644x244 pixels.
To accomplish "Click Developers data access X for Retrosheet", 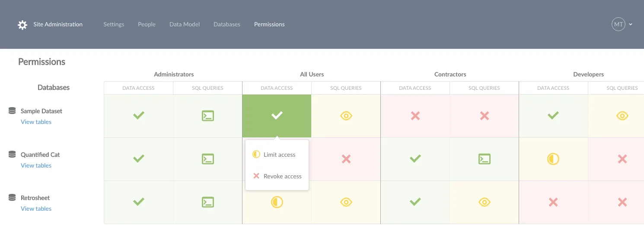I will pyautogui.click(x=553, y=202).
